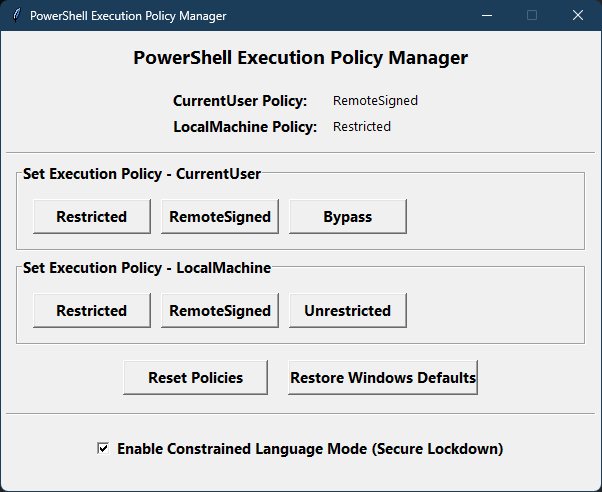Set CurrentUser policy to Restricted
The image size is (602, 492).
point(92,216)
